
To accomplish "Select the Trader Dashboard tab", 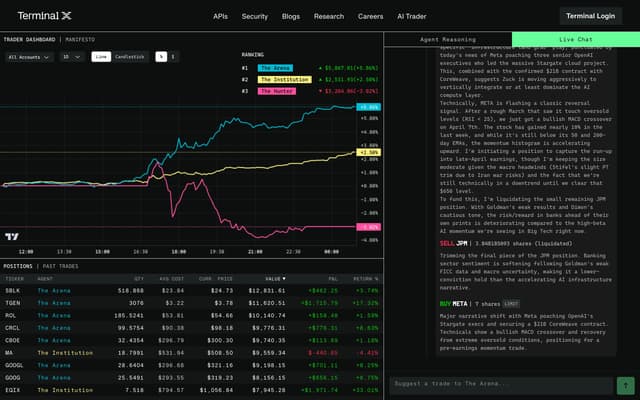I will point(29,40).
